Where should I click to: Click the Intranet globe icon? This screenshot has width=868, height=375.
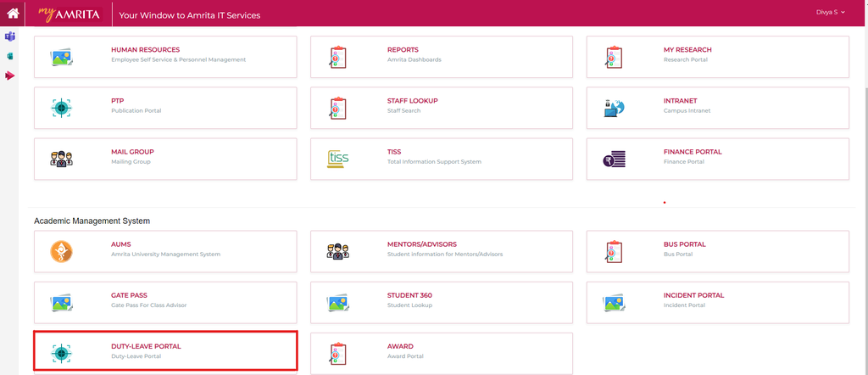coord(614,108)
